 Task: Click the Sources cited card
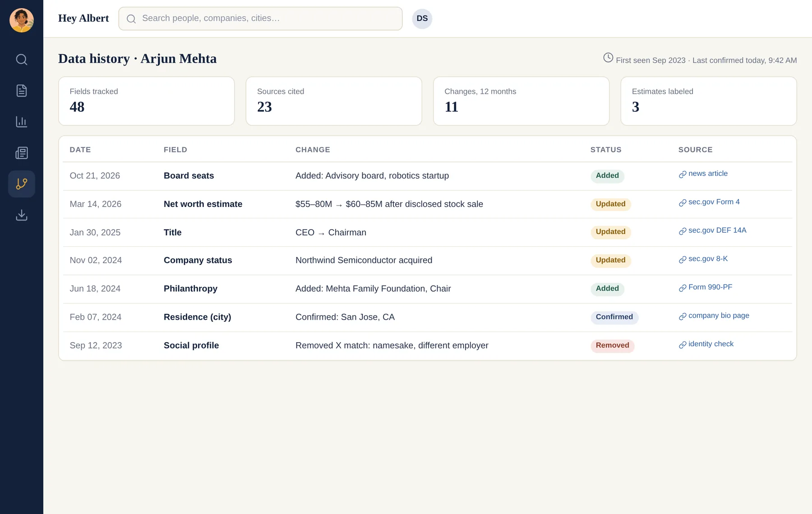334,101
